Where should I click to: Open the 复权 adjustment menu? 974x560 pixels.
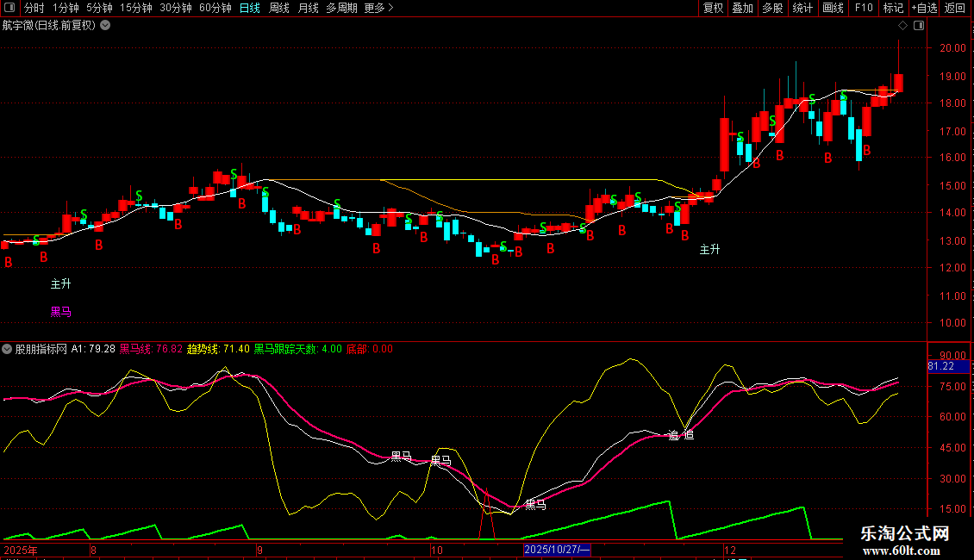click(713, 8)
